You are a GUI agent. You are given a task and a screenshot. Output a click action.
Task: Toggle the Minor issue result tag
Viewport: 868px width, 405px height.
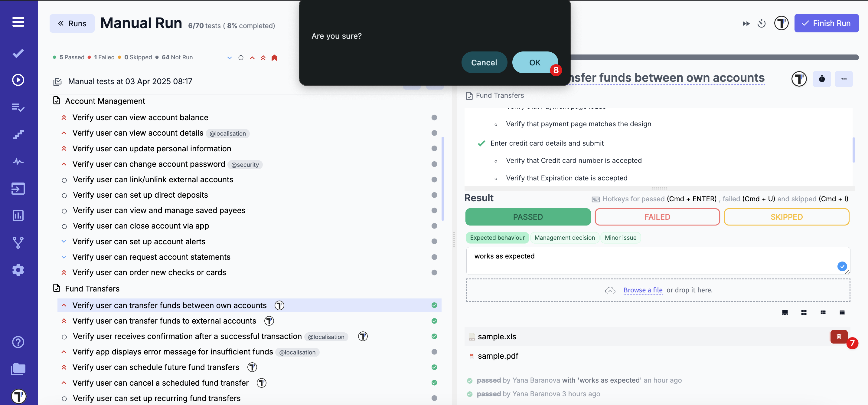[620, 237]
